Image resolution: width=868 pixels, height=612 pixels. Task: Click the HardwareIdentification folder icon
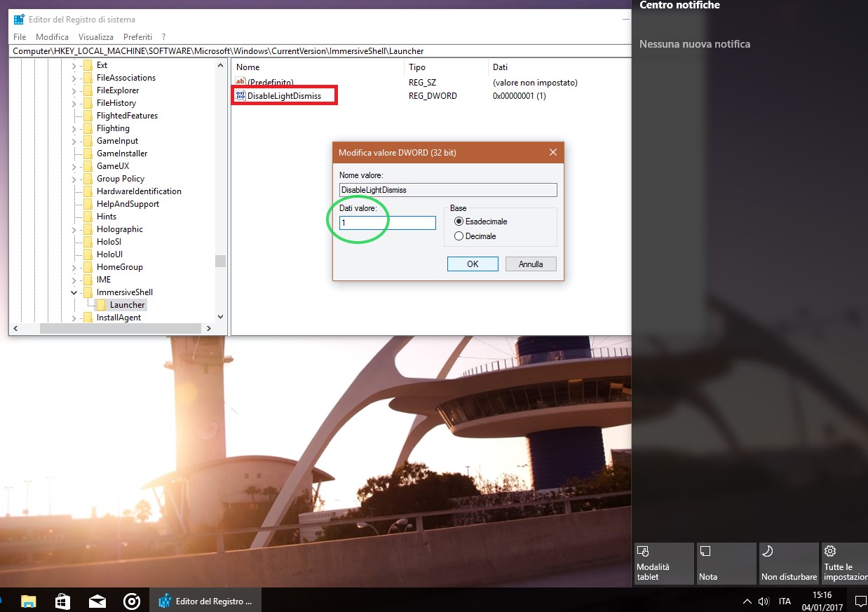click(88, 191)
